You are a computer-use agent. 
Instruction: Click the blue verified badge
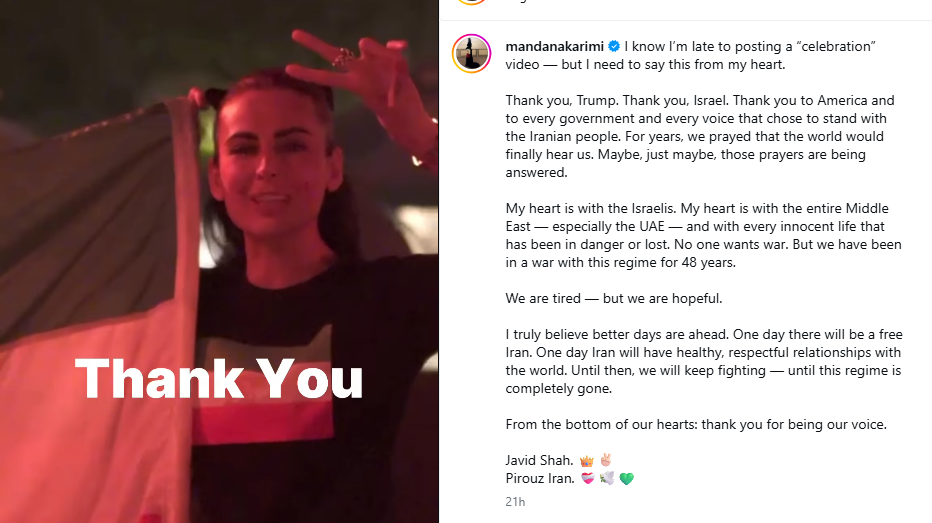tap(614, 46)
